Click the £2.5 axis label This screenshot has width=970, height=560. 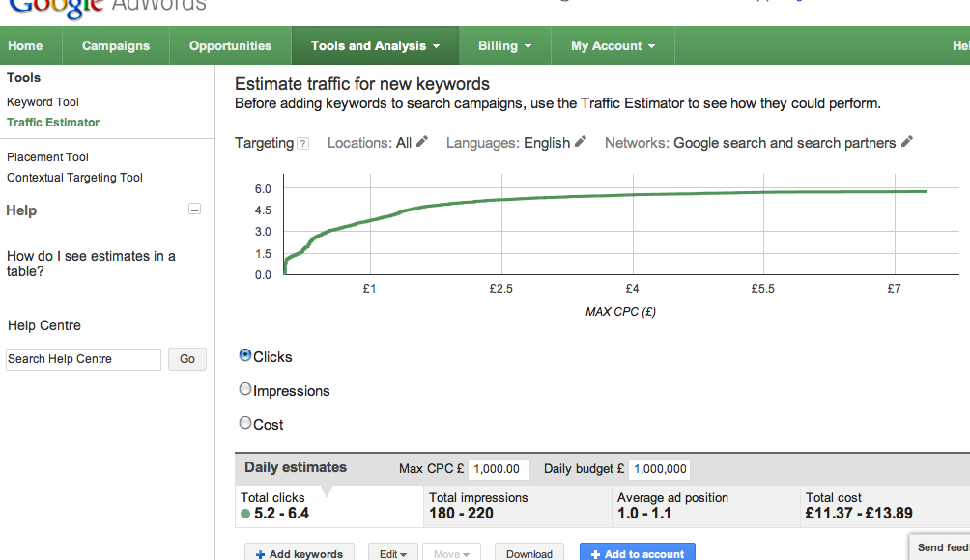[x=501, y=289]
